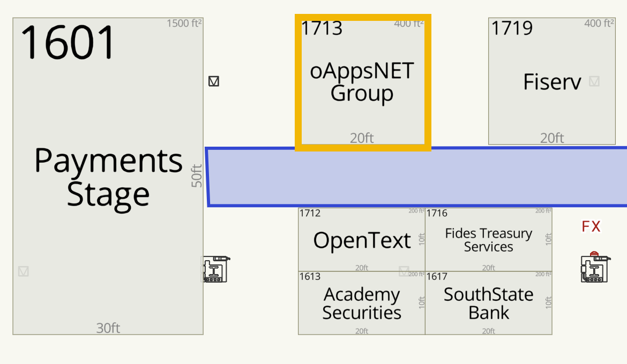
Task: Click the 1500 ft² area label
Action: click(x=184, y=24)
